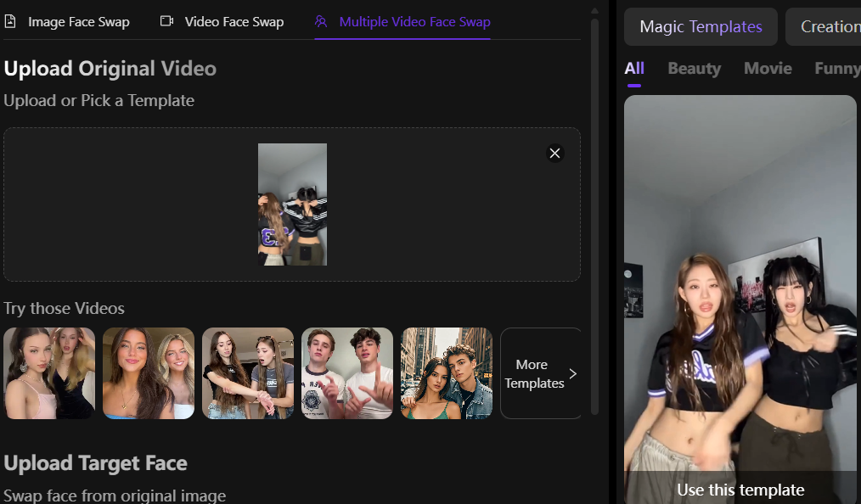Open the Creations panel
861x504 pixels.
830,26
